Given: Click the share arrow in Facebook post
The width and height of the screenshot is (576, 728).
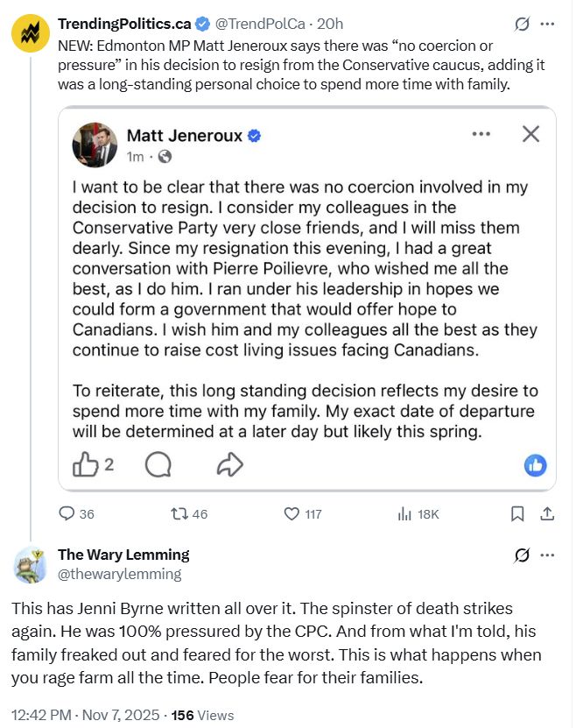Looking at the screenshot, I should click(x=228, y=465).
